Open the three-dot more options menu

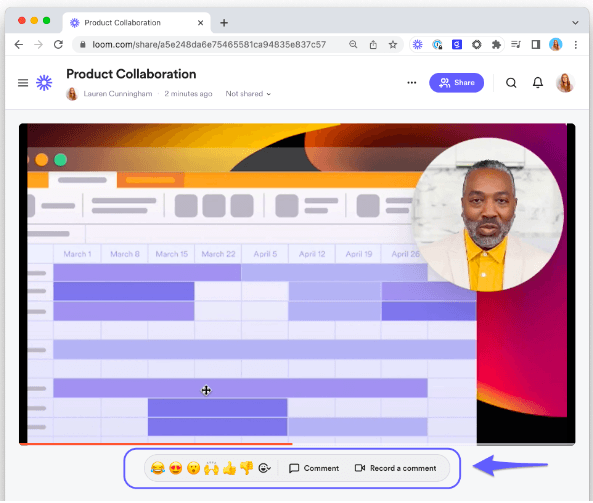411,83
